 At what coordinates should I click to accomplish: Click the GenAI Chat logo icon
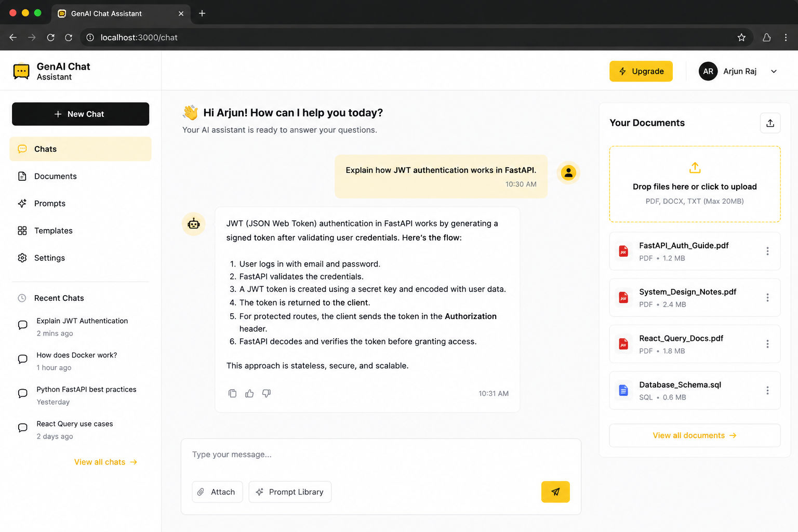click(x=21, y=71)
